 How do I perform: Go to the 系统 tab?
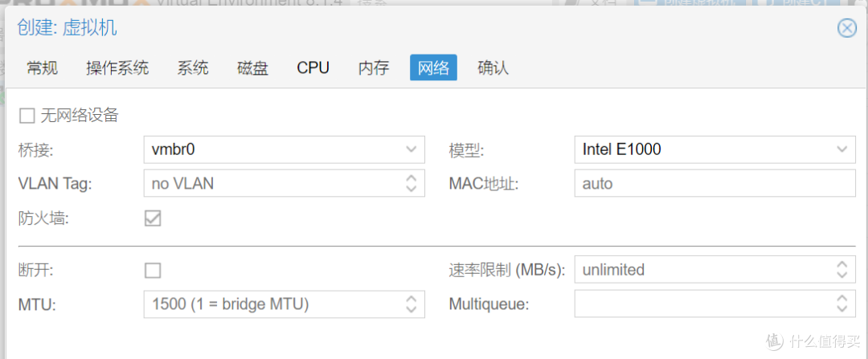[193, 68]
